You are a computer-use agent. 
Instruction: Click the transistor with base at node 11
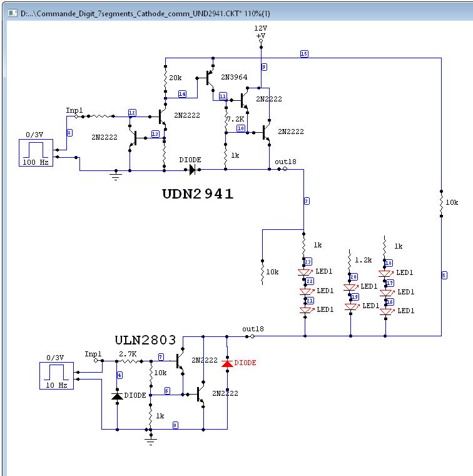pyautogui.click(x=243, y=100)
